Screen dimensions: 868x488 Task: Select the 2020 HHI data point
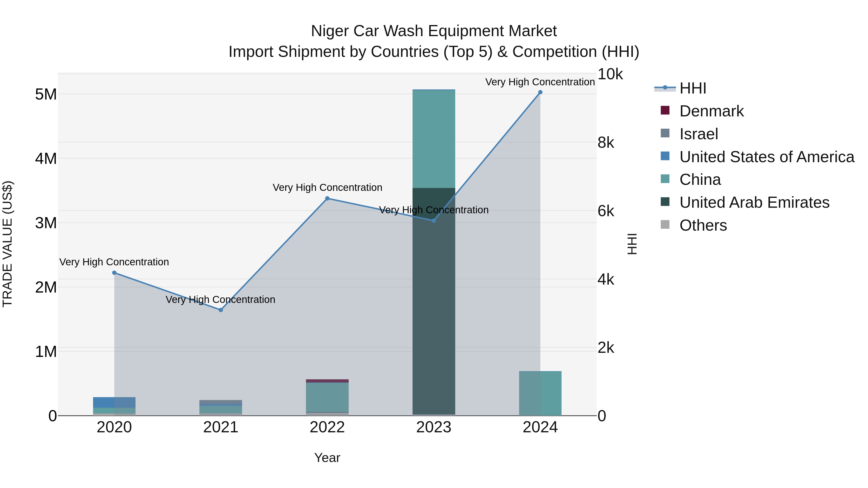[114, 273]
